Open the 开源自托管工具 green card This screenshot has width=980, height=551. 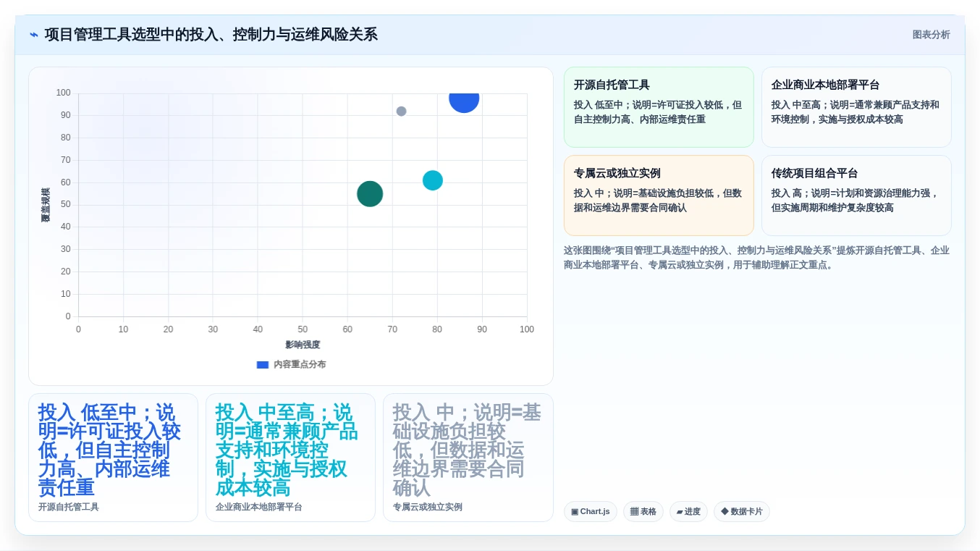[659, 107]
